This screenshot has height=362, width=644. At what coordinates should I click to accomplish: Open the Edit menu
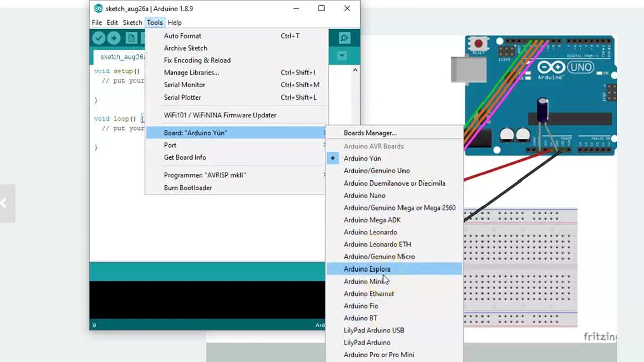tap(112, 22)
